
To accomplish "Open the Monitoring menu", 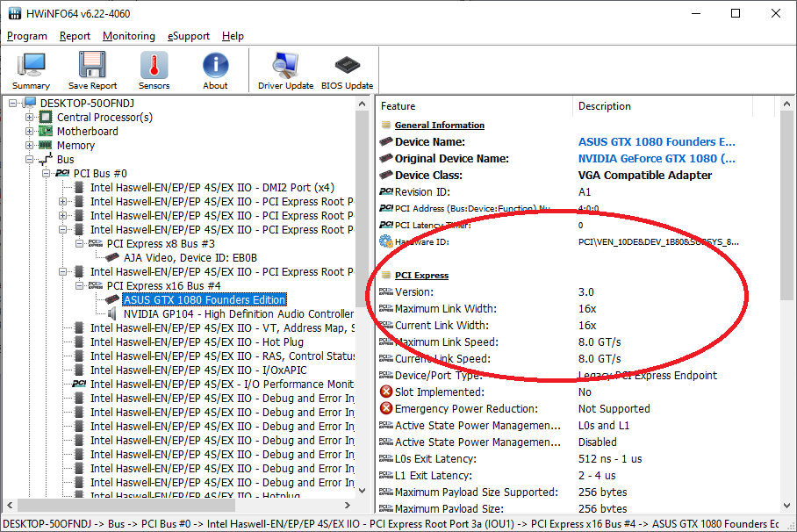I will tap(128, 36).
